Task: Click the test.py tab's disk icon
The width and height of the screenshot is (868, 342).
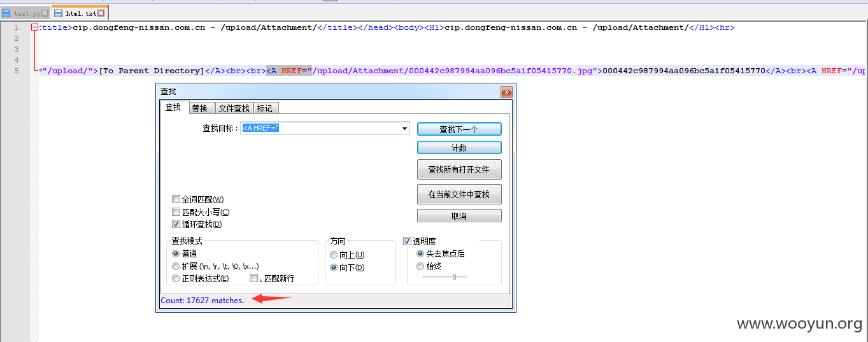Action: tap(6, 13)
